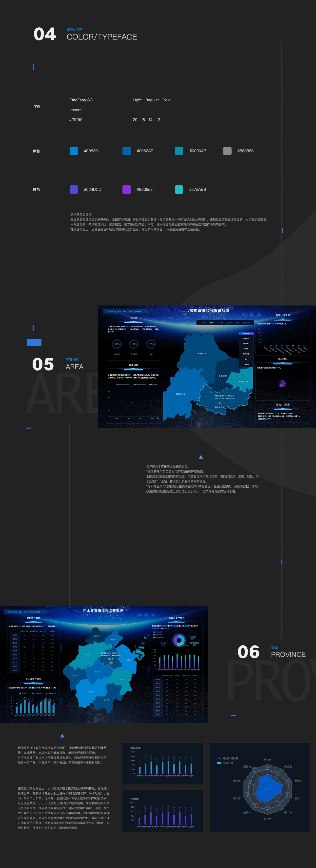The height and width of the screenshot is (868, 316).
Task: Select 丈量 measure tool in toolbar
Action: point(220,323)
